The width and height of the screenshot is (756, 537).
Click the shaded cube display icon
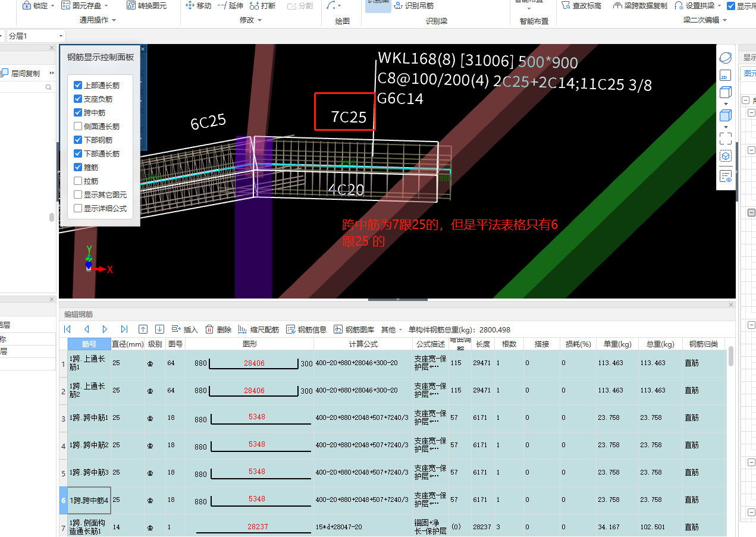point(725,115)
